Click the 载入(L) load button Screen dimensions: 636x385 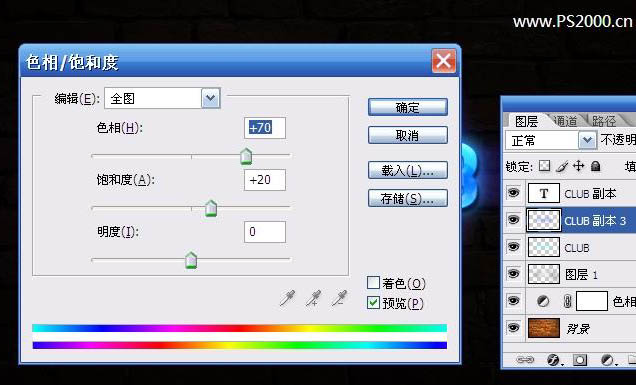(408, 170)
